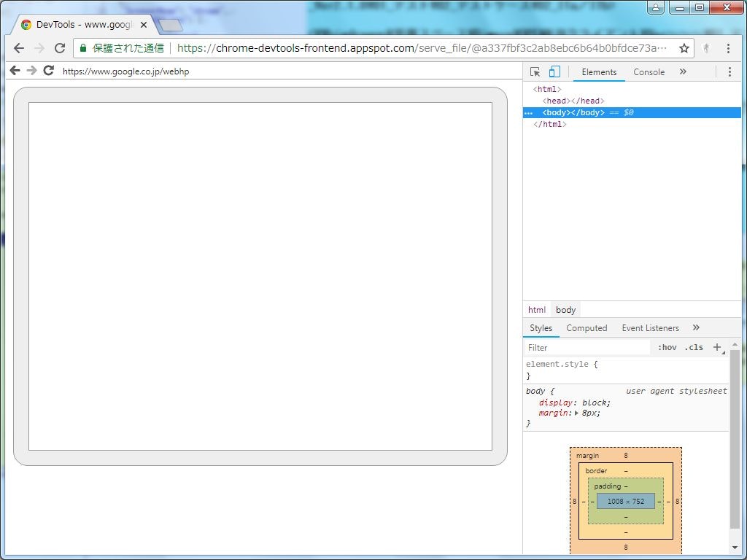Click the body rule selector text
747x560 pixels.
click(x=535, y=391)
